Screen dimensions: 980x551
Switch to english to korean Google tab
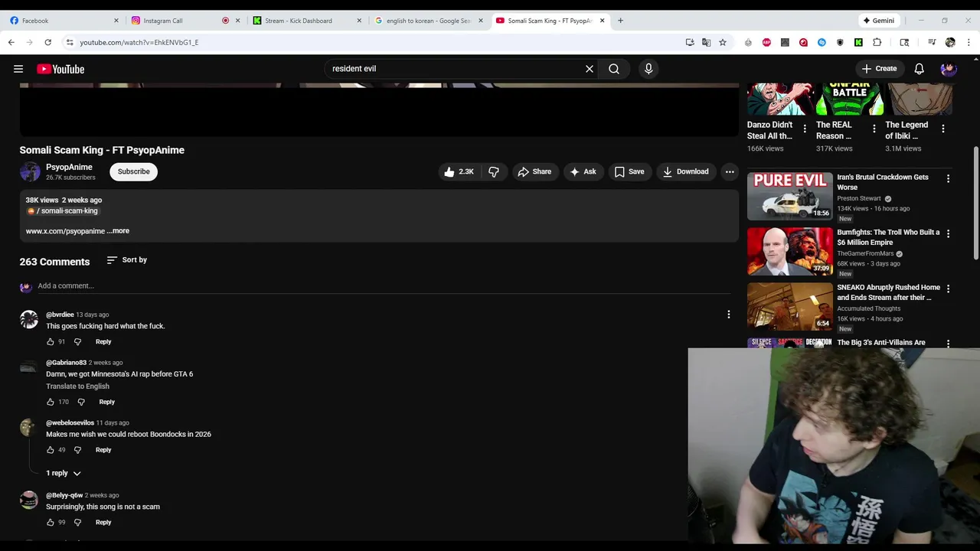pyautogui.click(x=428, y=21)
